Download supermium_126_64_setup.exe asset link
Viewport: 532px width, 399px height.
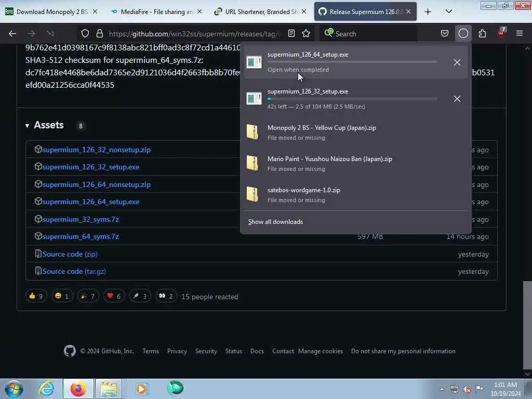90,202
